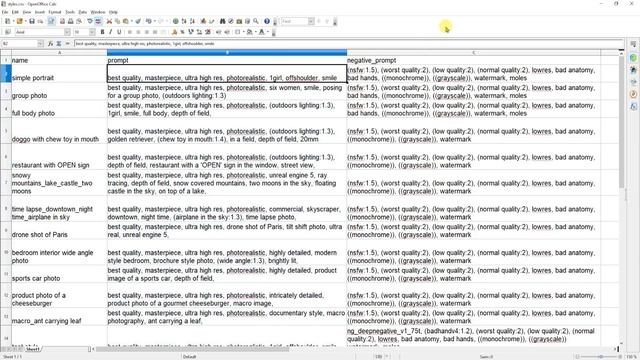Open Find & Replace binoculars icon

click(x=222, y=21)
